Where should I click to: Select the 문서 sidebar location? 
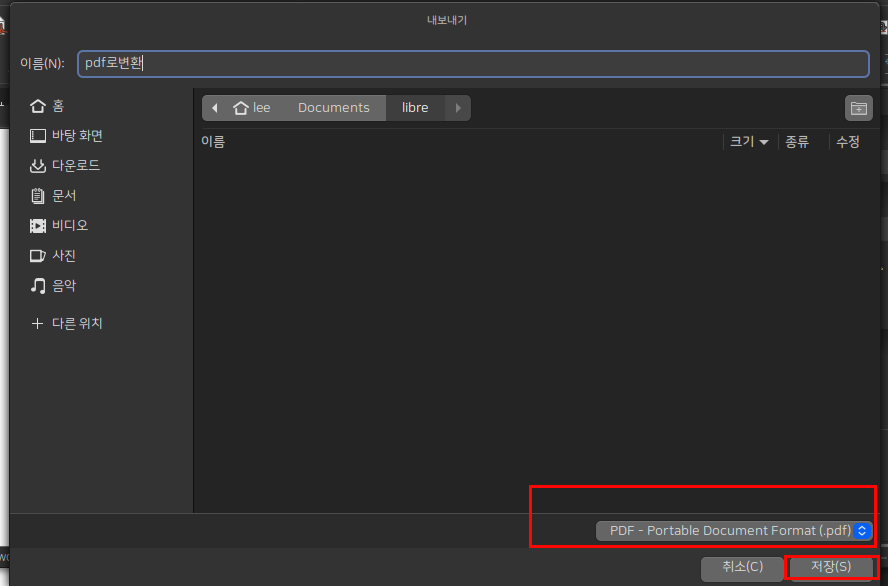click(x=64, y=196)
